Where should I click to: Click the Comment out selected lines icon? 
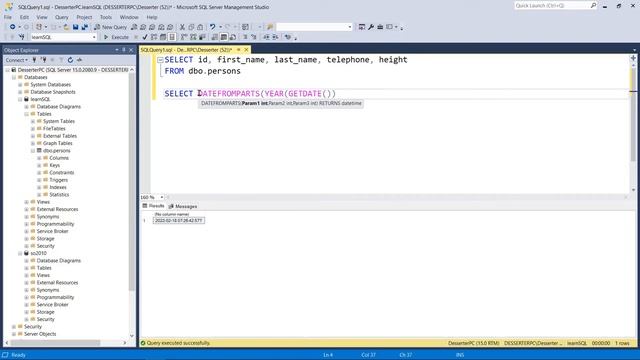pyautogui.click(x=245, y=37)
